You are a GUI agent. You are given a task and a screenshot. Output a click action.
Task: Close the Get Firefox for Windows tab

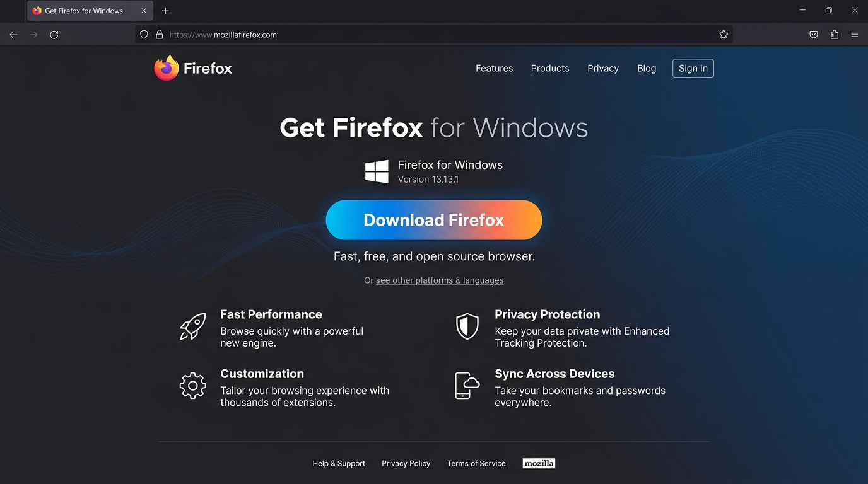point(144,11)
